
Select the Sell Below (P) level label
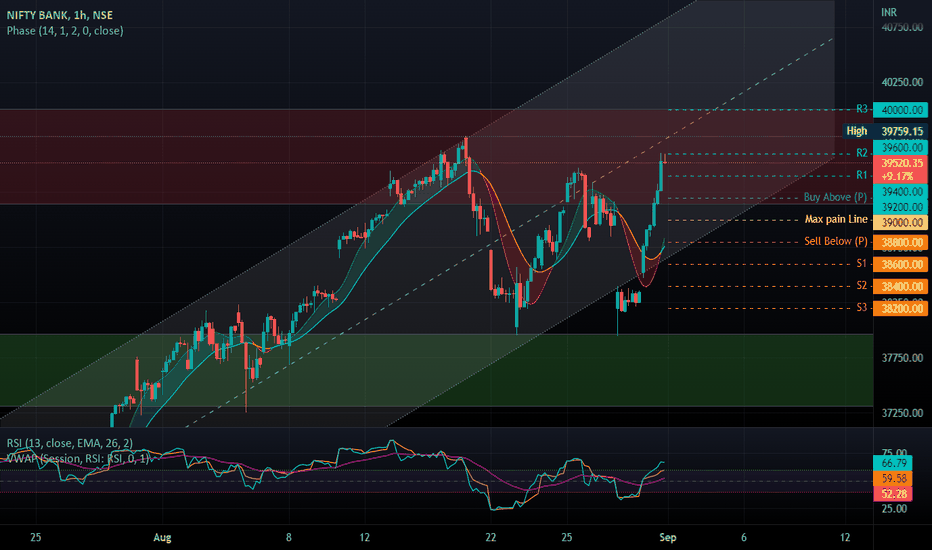click(x=836, y=241)
